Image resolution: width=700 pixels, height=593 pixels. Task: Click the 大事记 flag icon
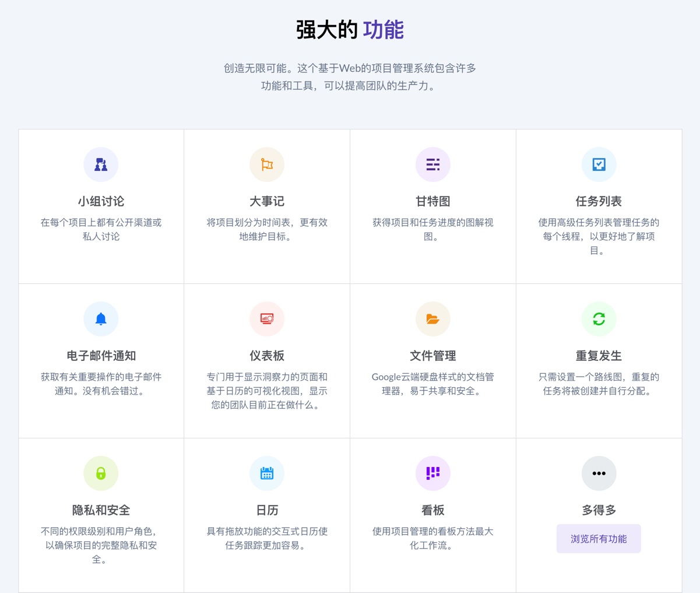click(x=267, y=164)
